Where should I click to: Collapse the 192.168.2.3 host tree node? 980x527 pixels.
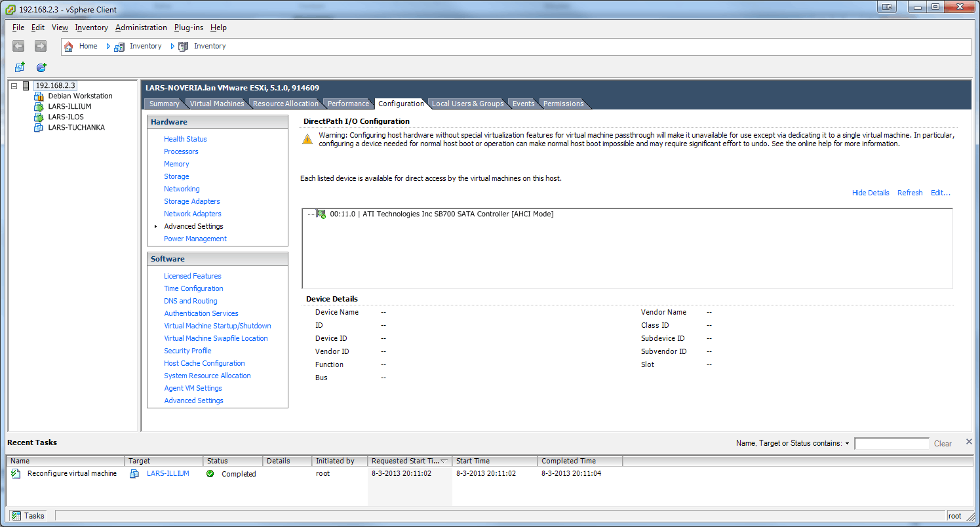pyautogui.click(x=14, y=86)
